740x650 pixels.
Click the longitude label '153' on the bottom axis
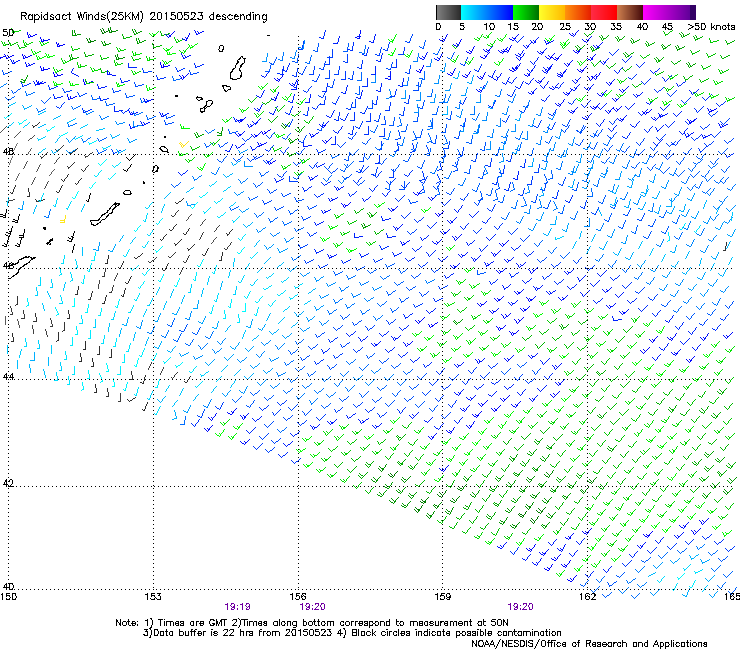pos(153,597)
